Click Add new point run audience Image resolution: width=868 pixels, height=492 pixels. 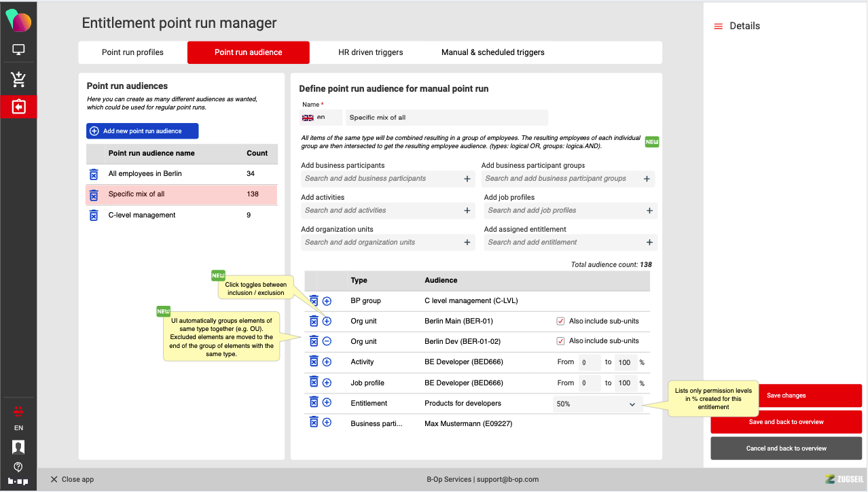point(143,131)
